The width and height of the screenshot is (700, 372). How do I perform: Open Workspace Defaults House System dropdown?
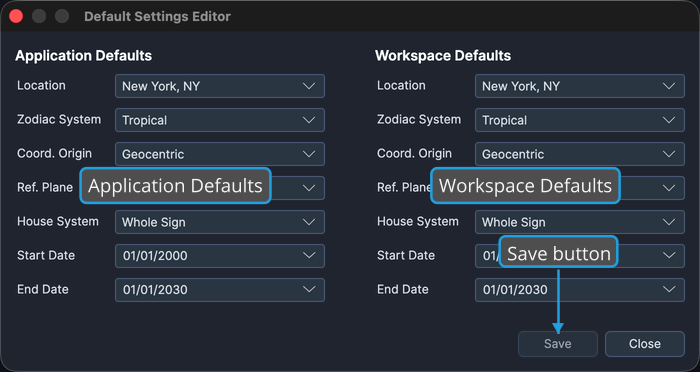(579, 222)
